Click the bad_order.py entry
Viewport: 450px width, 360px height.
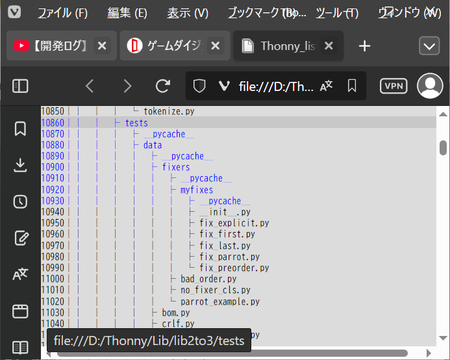point(208,279)
